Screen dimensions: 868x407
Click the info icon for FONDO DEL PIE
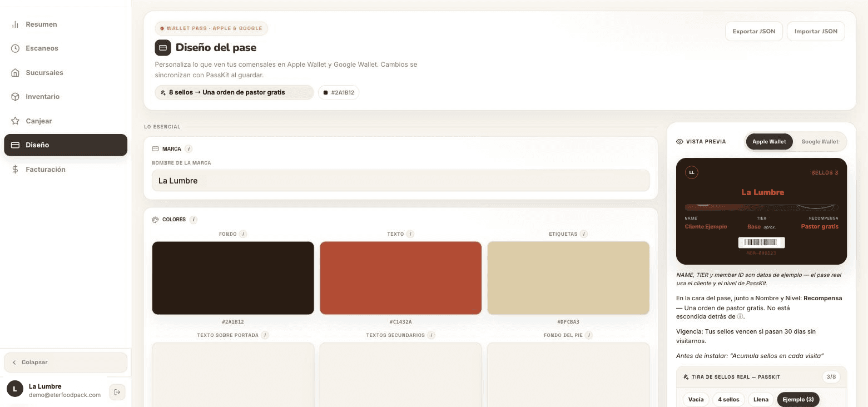click(x=588, y=335)
